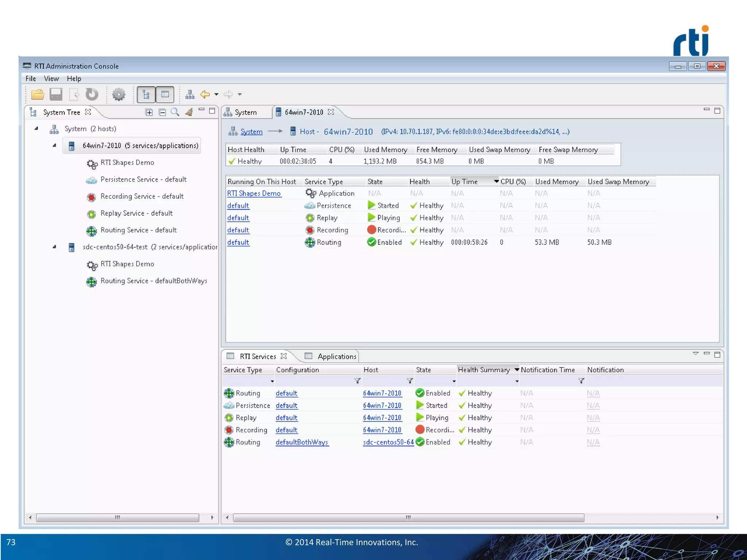The image size is (747, 560).
Task: Collapse the sdc-centos50-64-test tree node
Action: [x=54, y=247]
